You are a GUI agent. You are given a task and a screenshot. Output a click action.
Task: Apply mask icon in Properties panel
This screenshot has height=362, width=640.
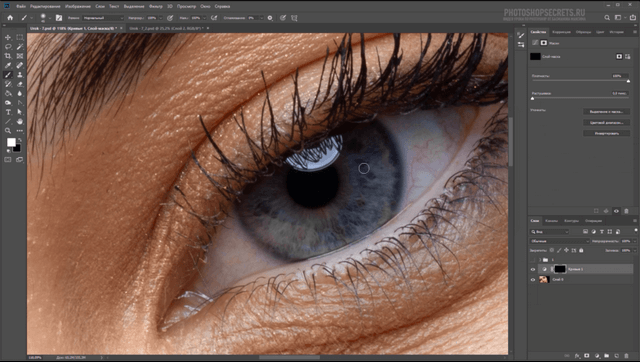(606, 211)
